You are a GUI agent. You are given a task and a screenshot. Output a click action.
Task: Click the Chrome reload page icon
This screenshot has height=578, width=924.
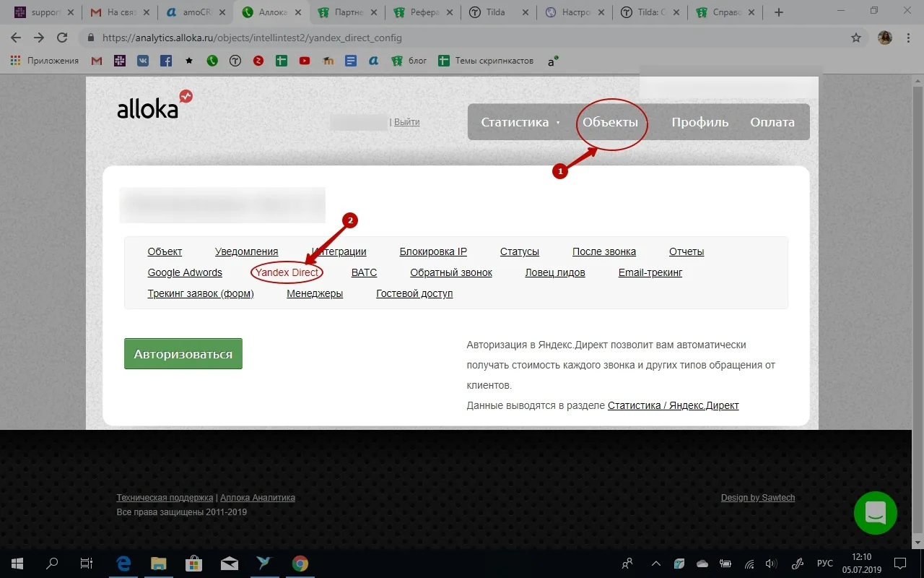tap(62, 38)
